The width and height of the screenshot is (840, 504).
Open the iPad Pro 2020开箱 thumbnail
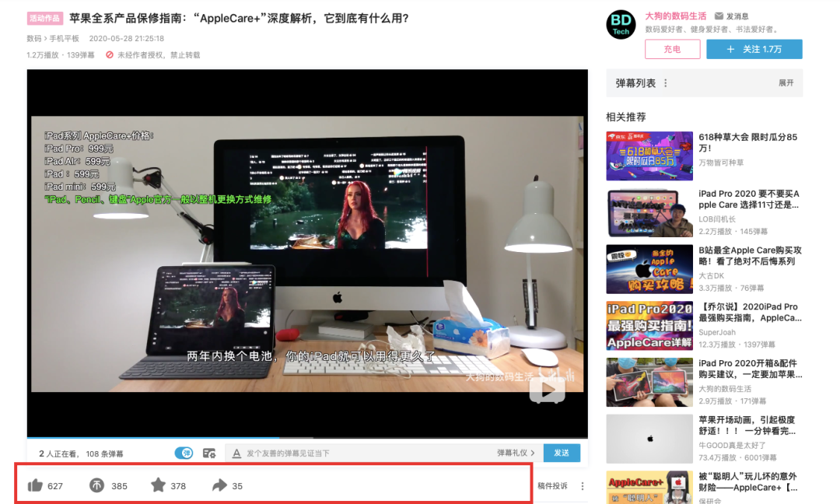point(649,383)
